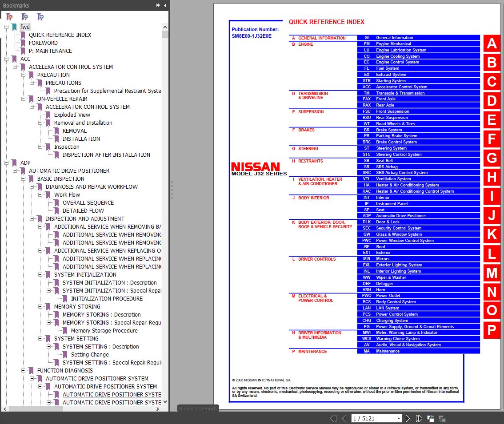
Task: Click the fwd bookmark icon
Action: [x=14, y=27]
